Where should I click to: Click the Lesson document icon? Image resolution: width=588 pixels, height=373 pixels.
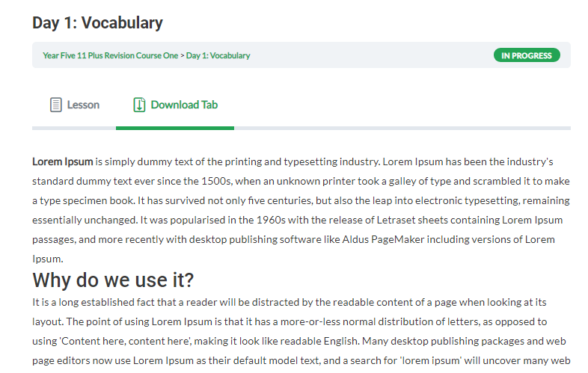[x=56, y=105]
